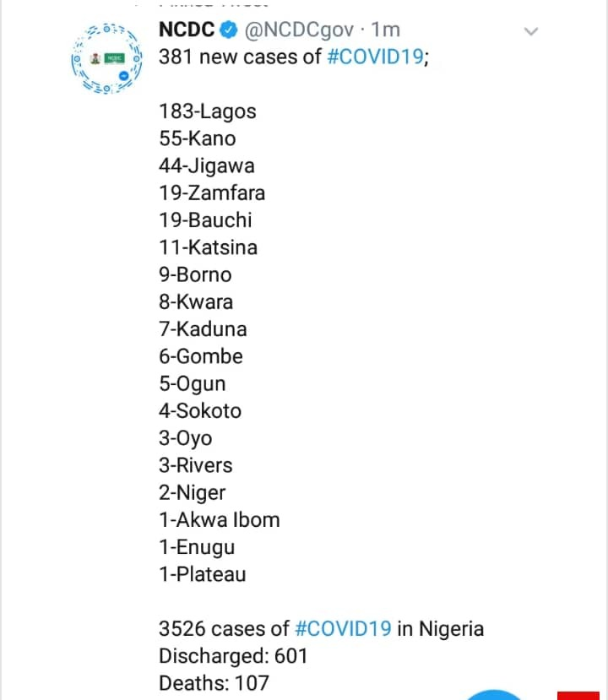Select the 44-Jigawa entry
The height and width of the screenshot is (700, 608).
point(206,166)
